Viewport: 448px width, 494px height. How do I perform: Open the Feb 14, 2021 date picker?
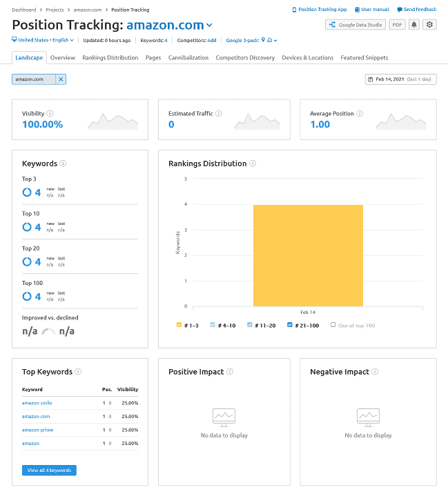pyautogui.click(x=400, y=79)
